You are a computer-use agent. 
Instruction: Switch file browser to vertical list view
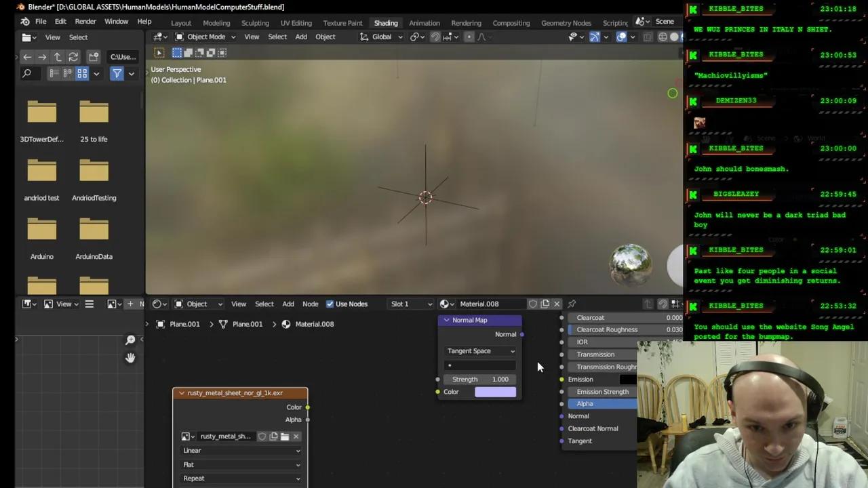(54, 73)
